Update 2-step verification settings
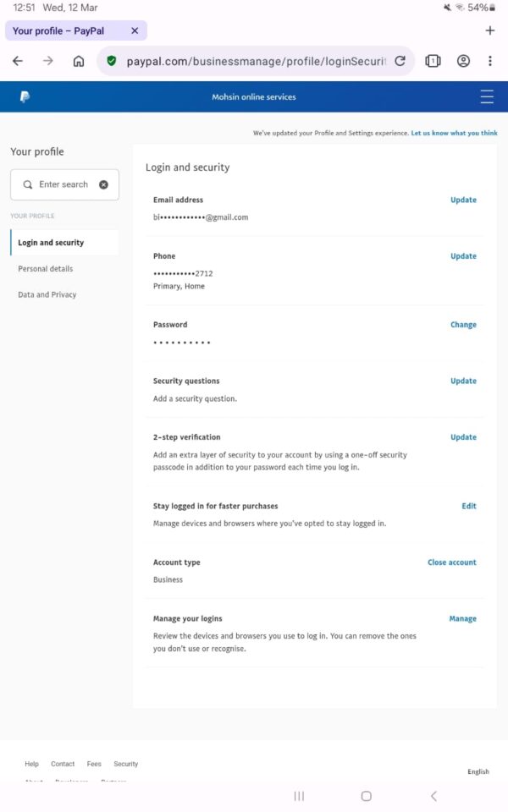 pos(463,437)
